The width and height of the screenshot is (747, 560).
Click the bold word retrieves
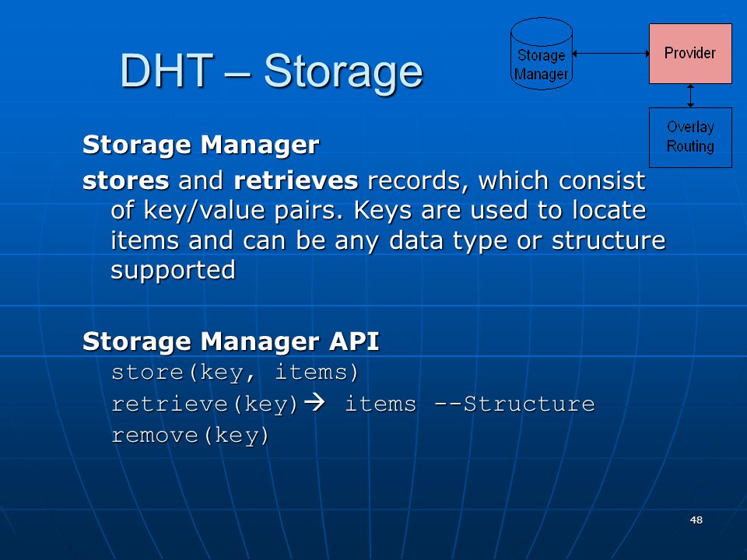[296, 181]
